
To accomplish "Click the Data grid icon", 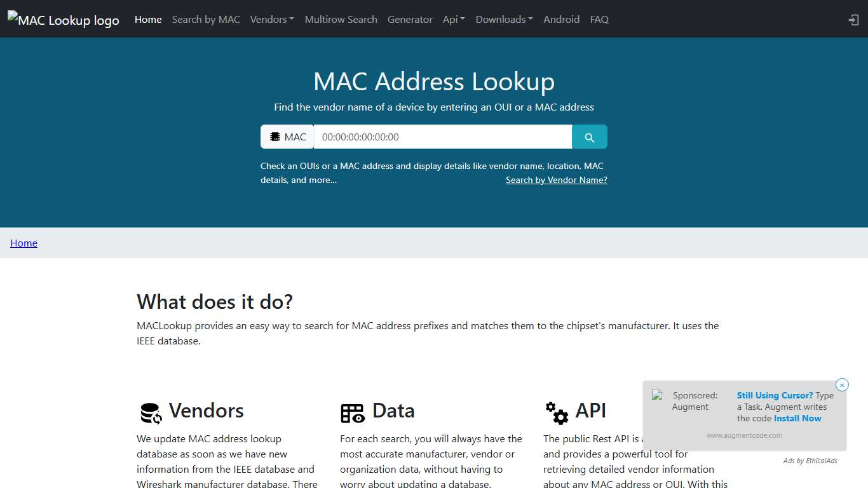I will point(353,412).
